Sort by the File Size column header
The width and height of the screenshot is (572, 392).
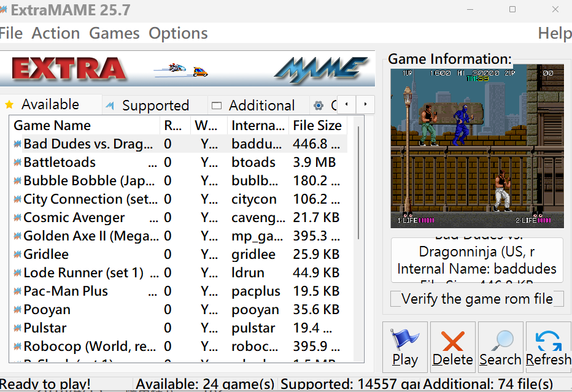317,125
